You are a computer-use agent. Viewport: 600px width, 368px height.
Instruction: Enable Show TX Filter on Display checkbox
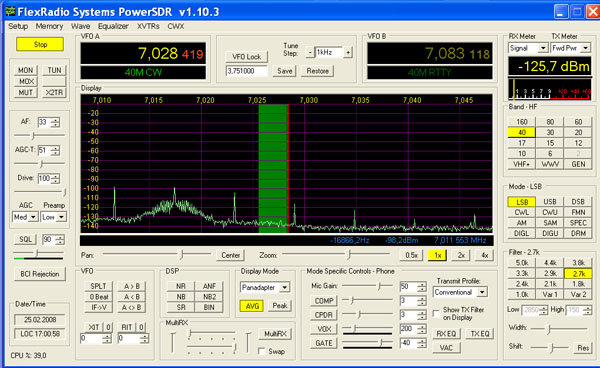click(x=436, y=313)
